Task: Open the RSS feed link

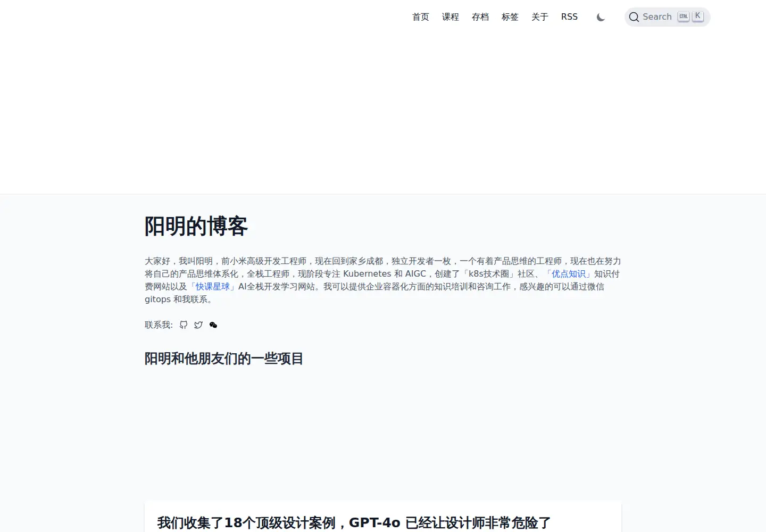Action: point(569,17)
